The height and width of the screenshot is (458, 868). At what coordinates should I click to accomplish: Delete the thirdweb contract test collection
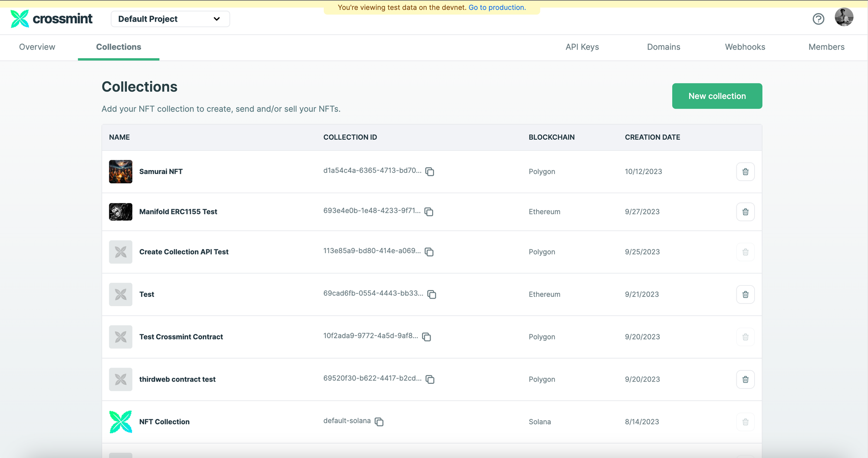click(745, 379)
